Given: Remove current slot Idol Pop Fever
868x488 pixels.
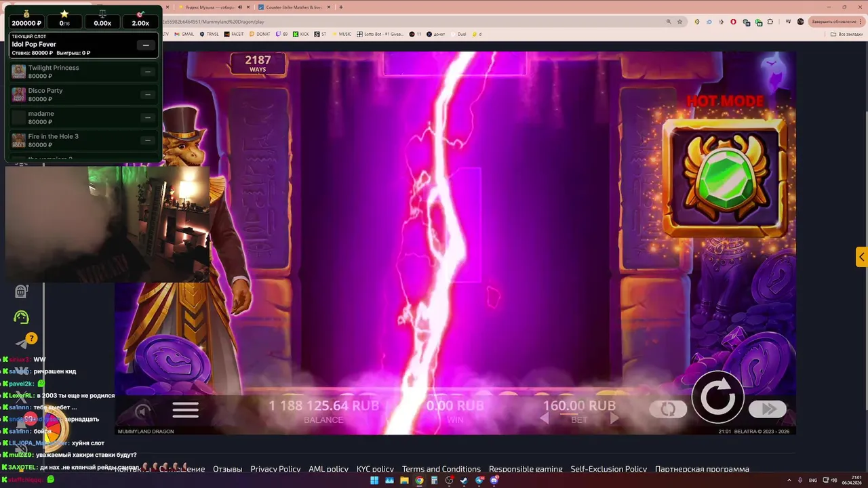Looking at the screenshot, I should click(x=146, y=45).
